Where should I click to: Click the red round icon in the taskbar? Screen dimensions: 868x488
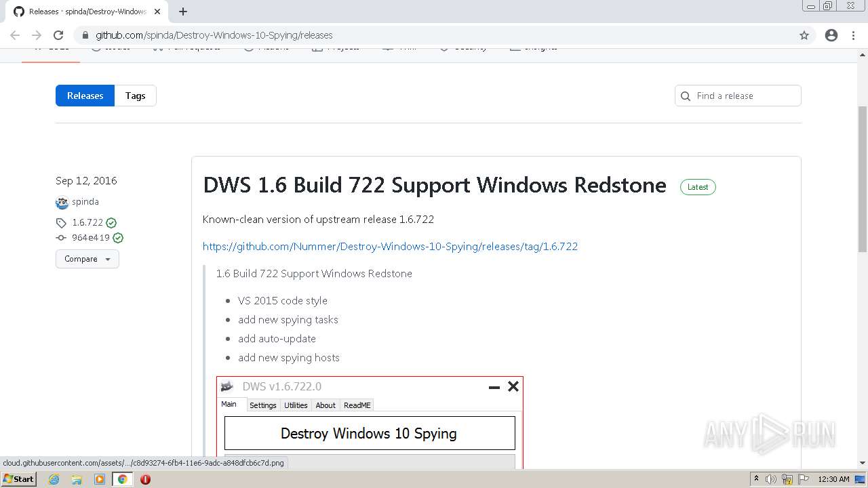pos(145,479)
